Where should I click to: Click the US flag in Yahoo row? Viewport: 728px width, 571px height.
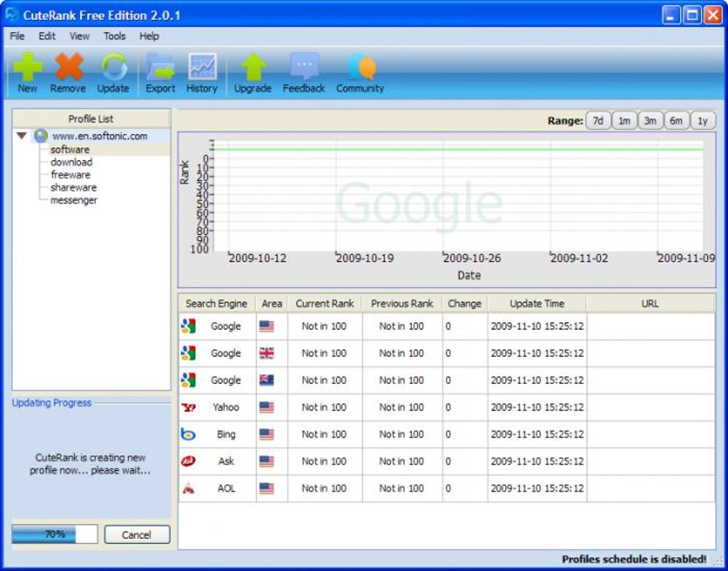click(x=266, y=408)
